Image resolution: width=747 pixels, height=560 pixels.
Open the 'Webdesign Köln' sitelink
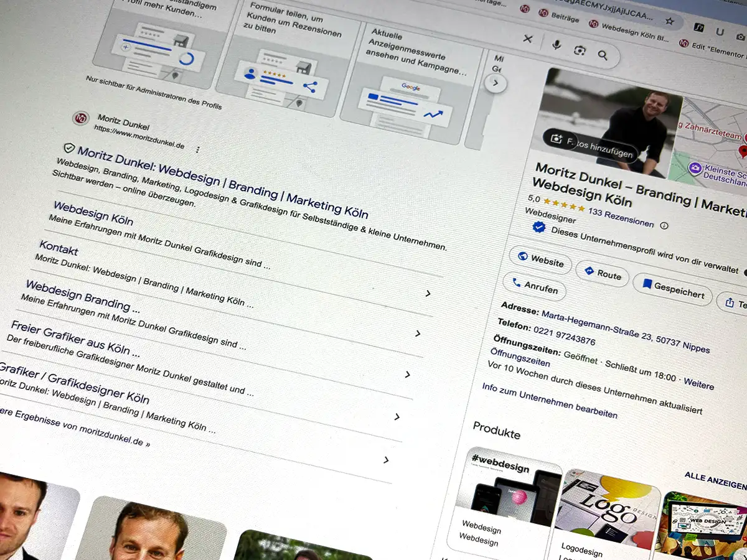[x=93, y=213]
